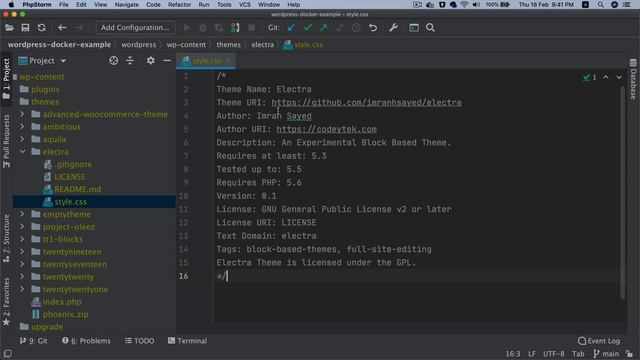Open the run-anything window icon

(x=414, y=28)
